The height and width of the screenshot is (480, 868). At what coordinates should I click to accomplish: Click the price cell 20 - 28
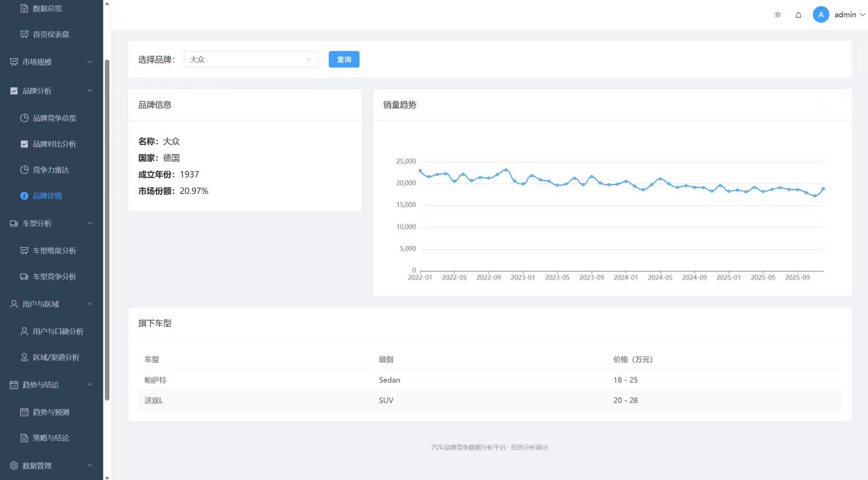(x=626, y=400)
